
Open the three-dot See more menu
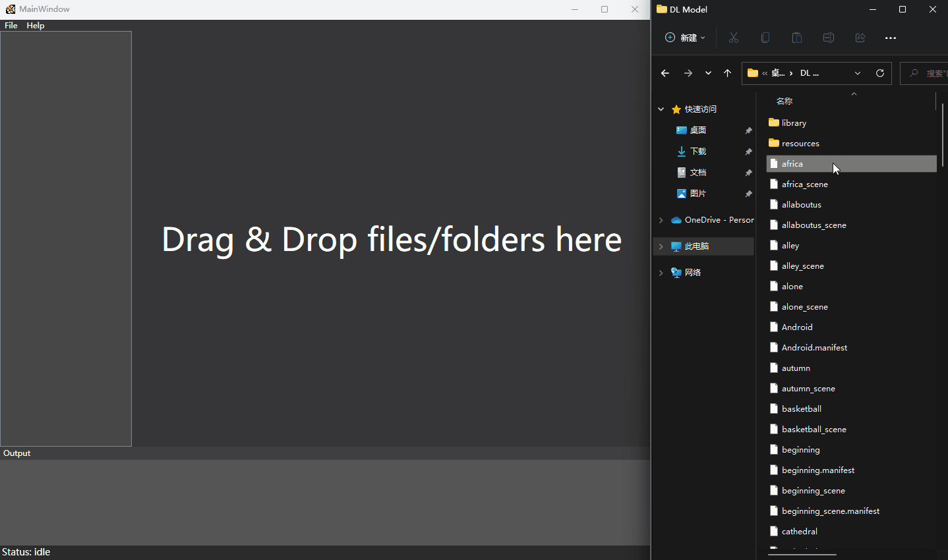click(891, 38)
